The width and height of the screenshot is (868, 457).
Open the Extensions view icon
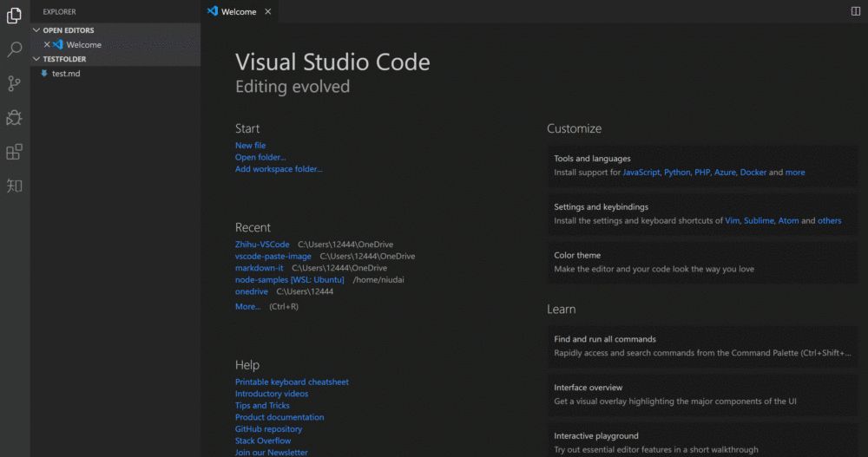coord(14,152)
